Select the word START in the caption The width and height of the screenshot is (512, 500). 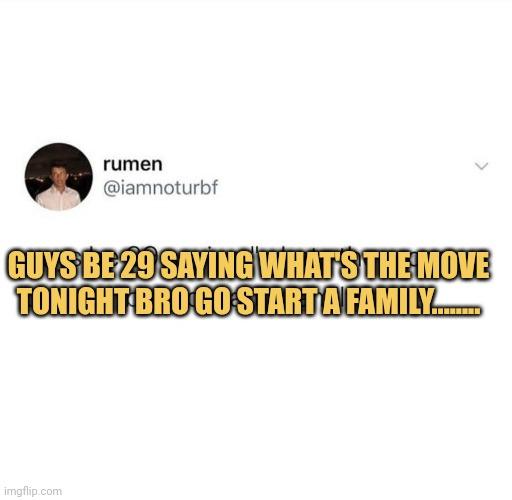[x=278, y=301]
